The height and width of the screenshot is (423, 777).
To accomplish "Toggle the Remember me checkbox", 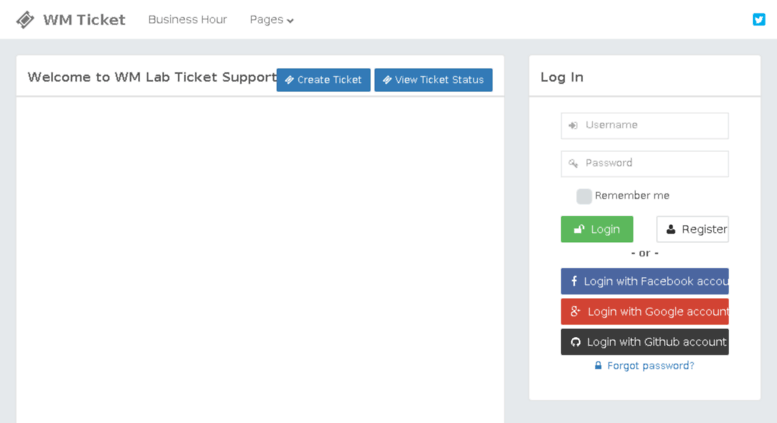I will pos(584,196).
